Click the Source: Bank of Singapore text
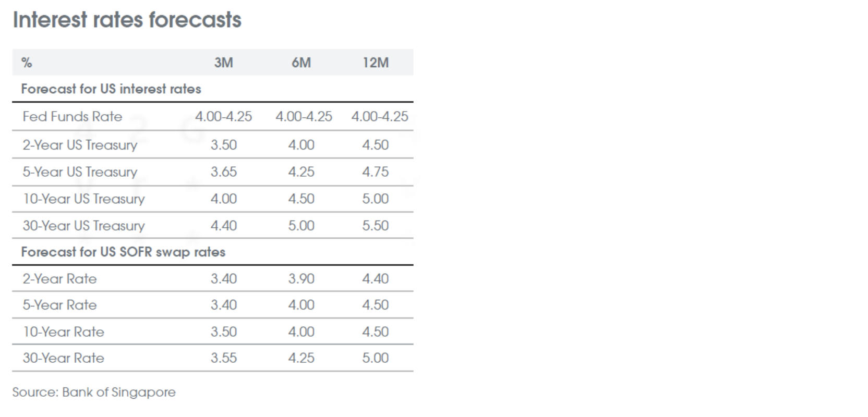 tap(94, 392)
